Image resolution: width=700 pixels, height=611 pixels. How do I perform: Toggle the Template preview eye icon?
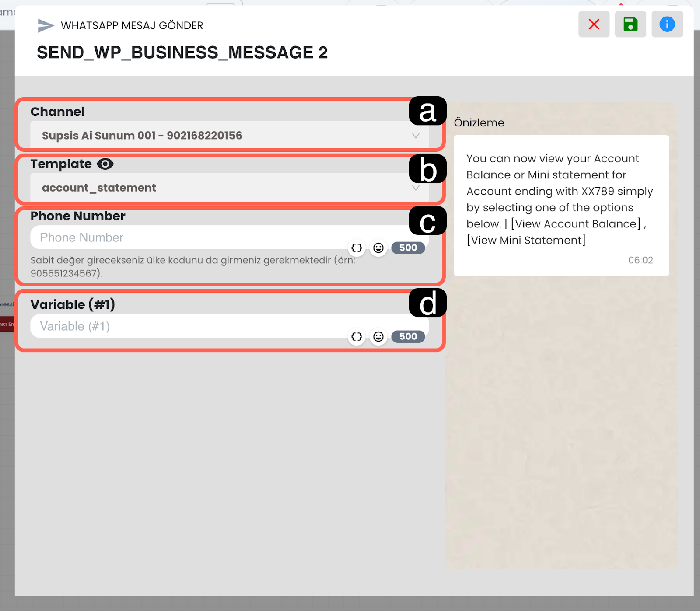tap(105, 164)
